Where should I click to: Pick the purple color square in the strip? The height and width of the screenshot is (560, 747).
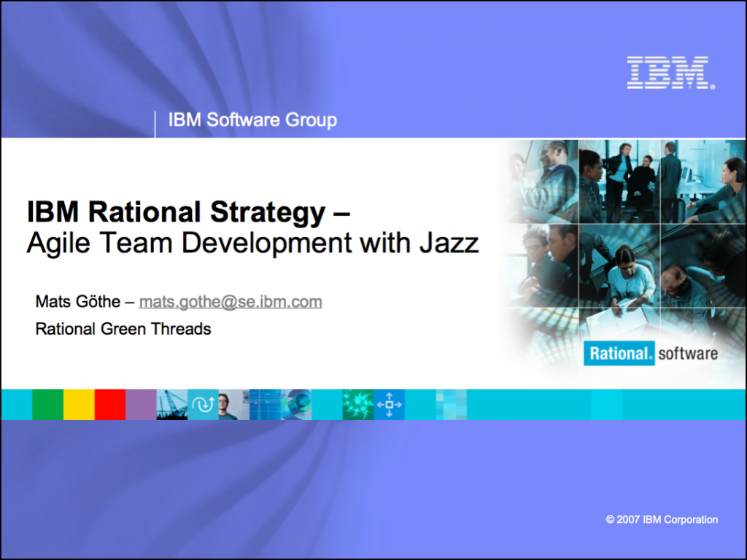click(x=141, y=404)
